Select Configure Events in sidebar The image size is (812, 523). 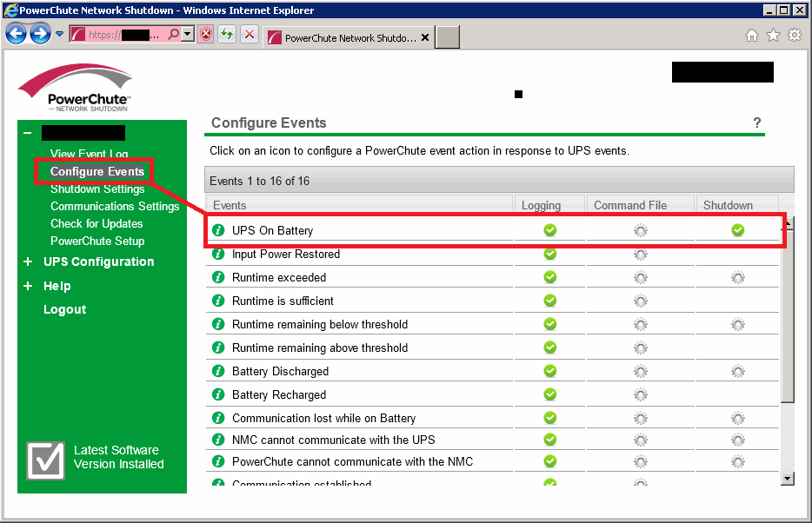coord(97,171)
